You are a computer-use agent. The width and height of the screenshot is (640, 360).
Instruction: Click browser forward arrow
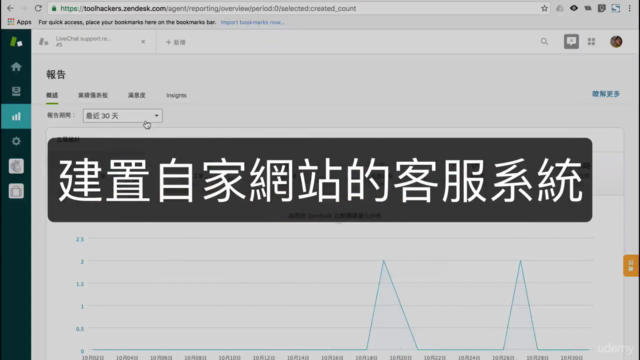coord(24,8)
